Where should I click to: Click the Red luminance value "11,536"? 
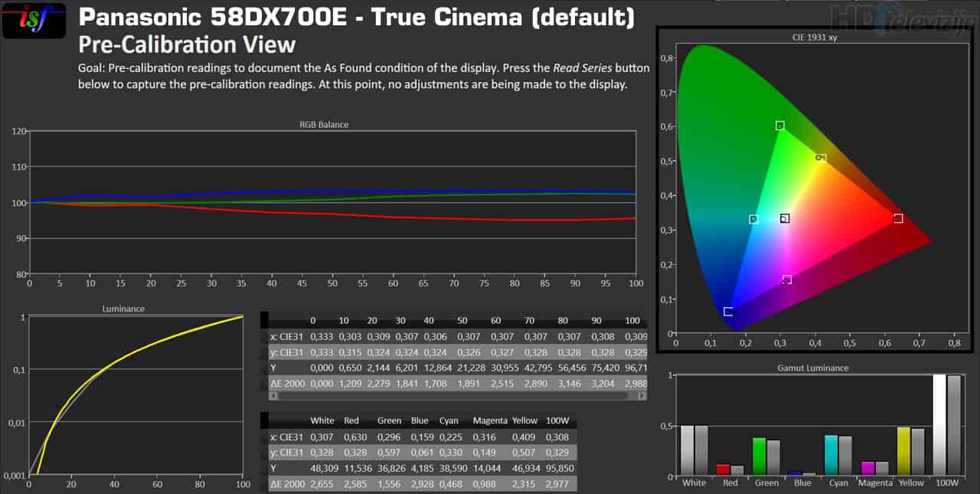pos(359,467)
